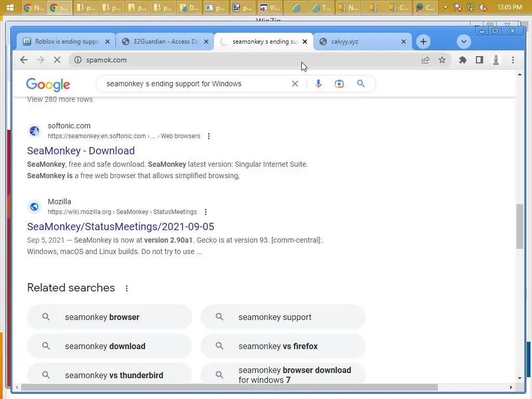Open more options for softonic result
Image resolution: width=532 pixels, height=399 pixels.
209,136
